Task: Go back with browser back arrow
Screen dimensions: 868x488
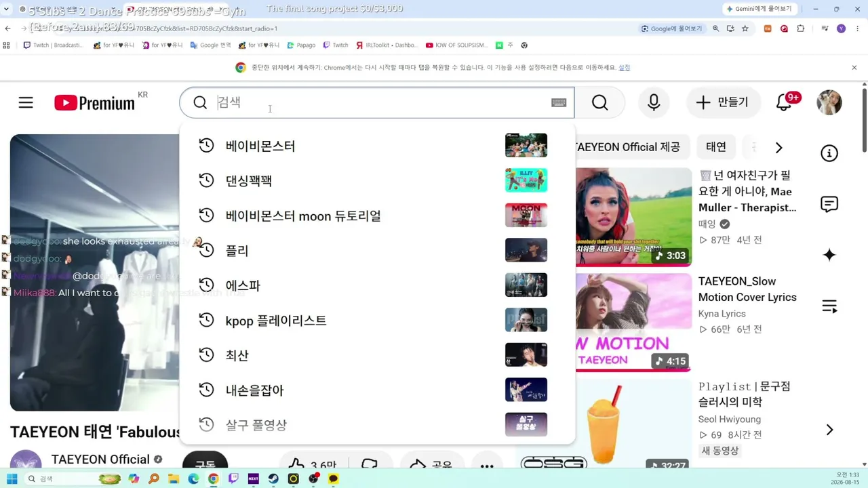Action: click(x=8, y=28)
